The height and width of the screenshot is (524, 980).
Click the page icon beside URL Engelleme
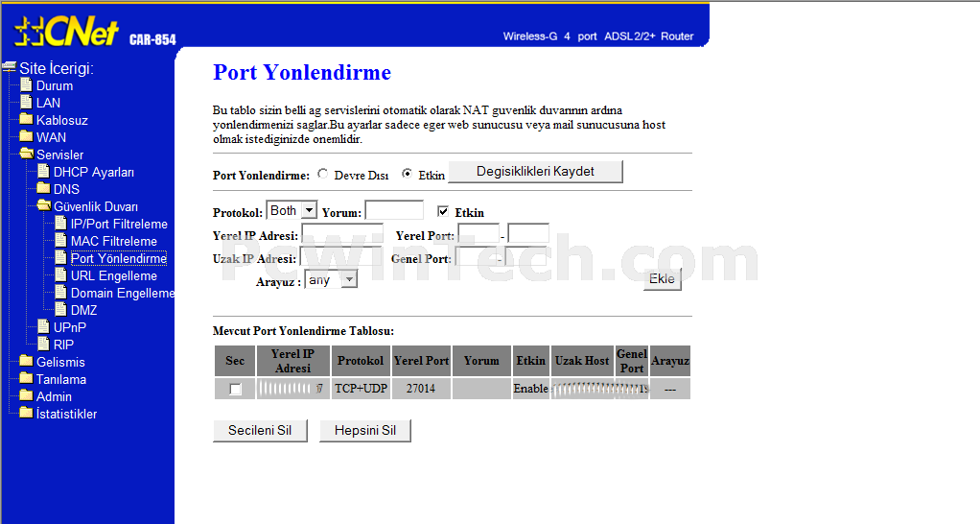(x=60, y=274)
